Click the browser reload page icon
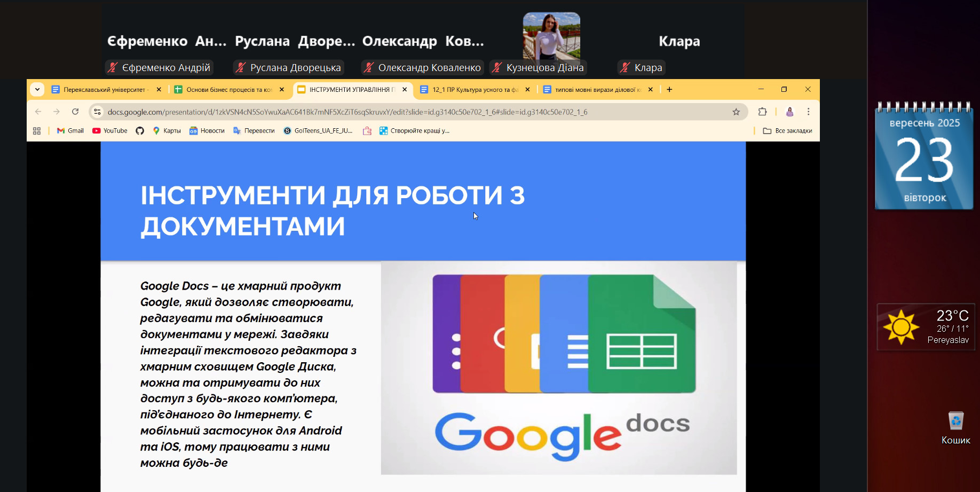This screenshot has height=492, width=980. tap(75, 112)
